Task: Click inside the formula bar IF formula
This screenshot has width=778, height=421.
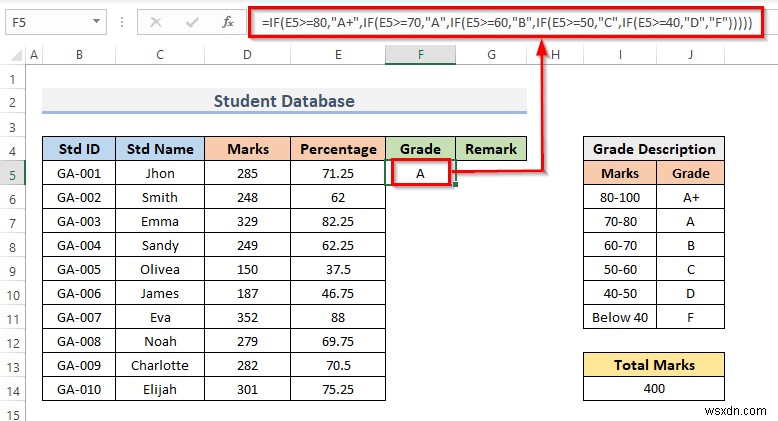Action: [507, 22]
